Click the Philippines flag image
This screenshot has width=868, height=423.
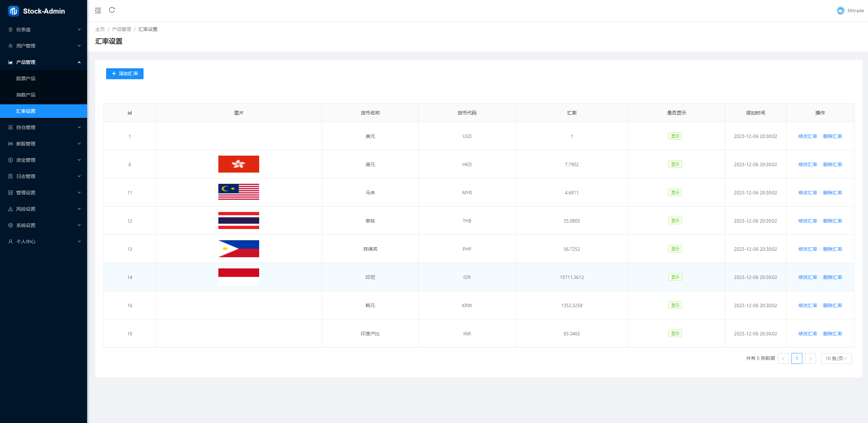pyautogui.click(x=238, y=249)
